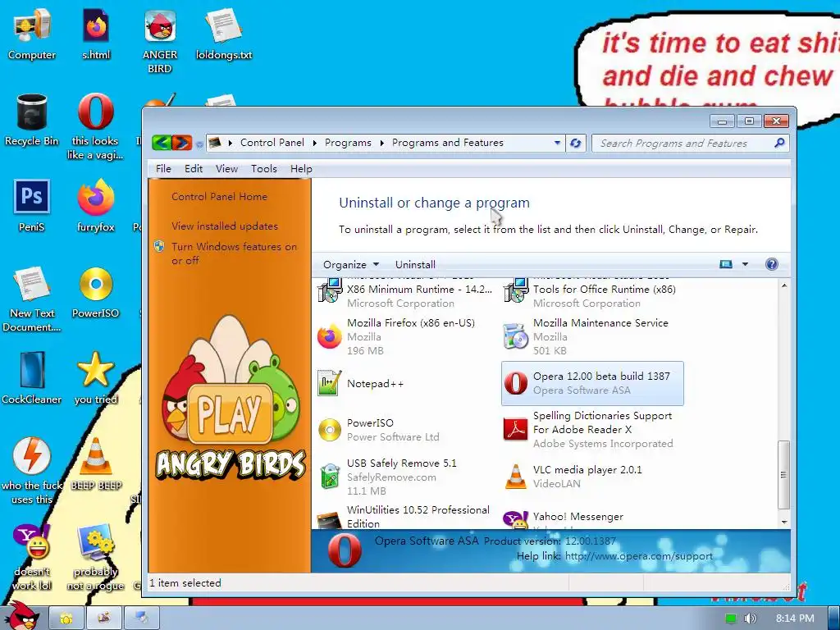Open the address bar history dropdown
Image resolution: width=840 pixels, height=630 pixels.
coord(557,143)
